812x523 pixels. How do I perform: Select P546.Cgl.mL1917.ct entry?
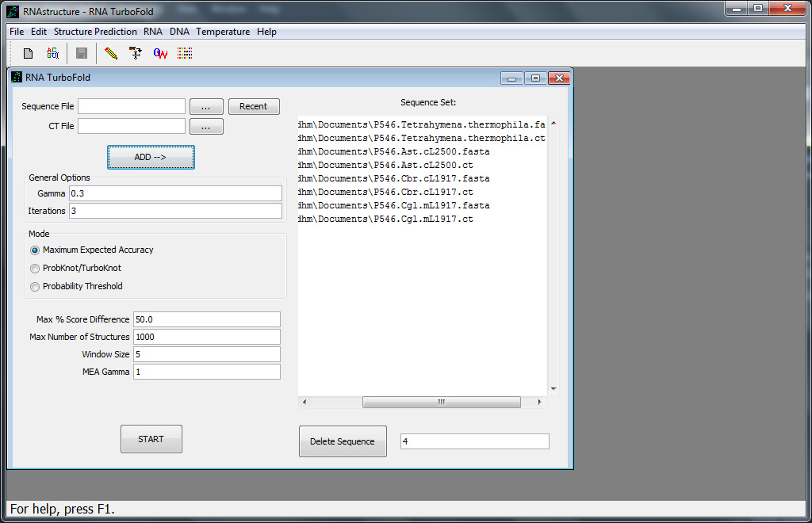pos(386,219)
